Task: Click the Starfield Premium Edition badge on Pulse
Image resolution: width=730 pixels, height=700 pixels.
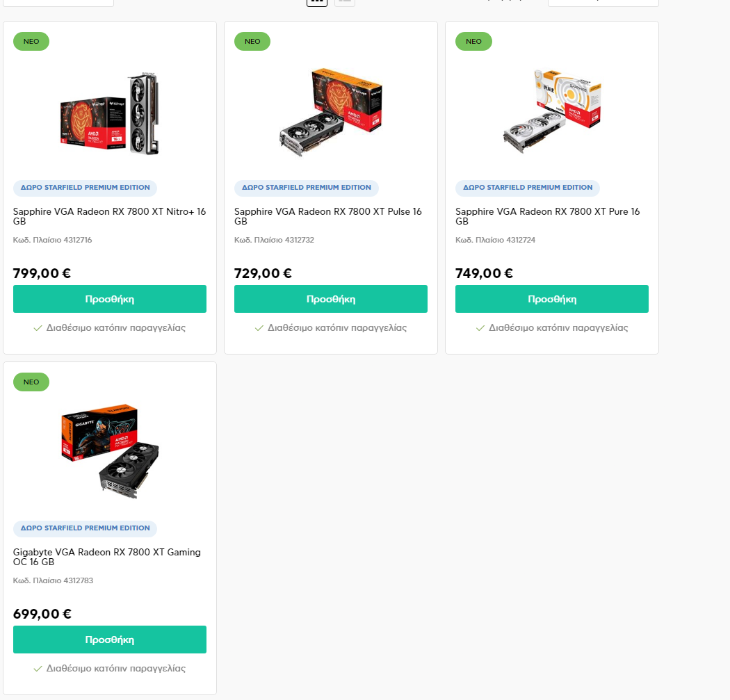Action: click(307, 188)
